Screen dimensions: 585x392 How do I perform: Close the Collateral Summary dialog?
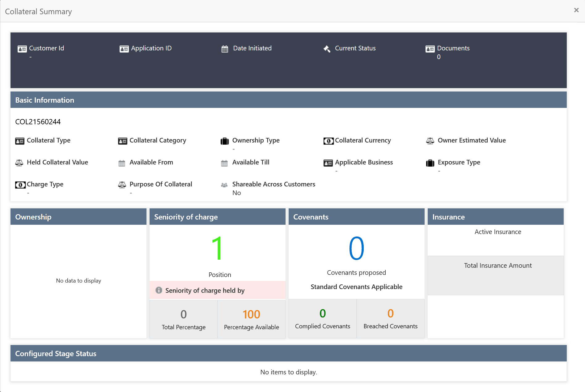[576, 10]
